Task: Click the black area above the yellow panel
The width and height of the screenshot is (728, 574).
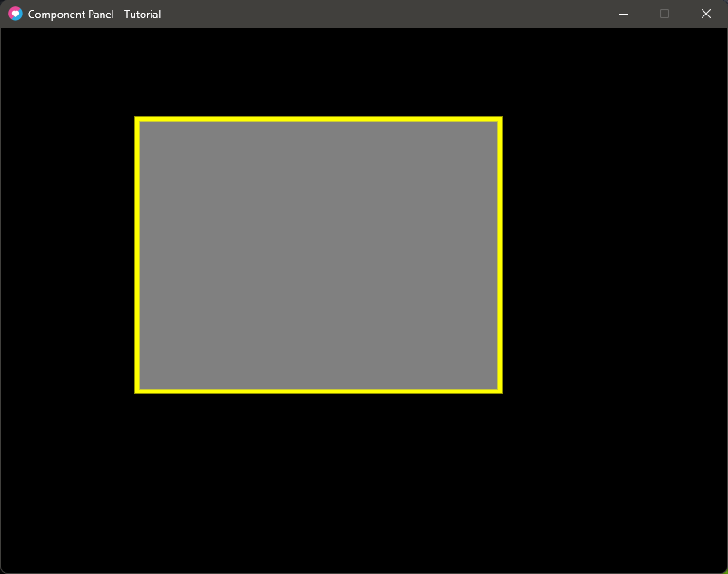Action: point(318,73)
